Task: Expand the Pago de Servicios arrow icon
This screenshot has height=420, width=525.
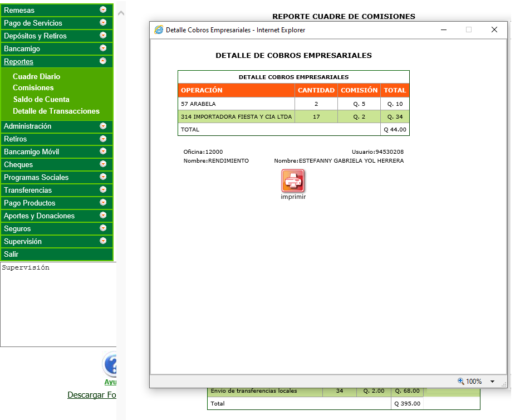Action: coord(103,23)
